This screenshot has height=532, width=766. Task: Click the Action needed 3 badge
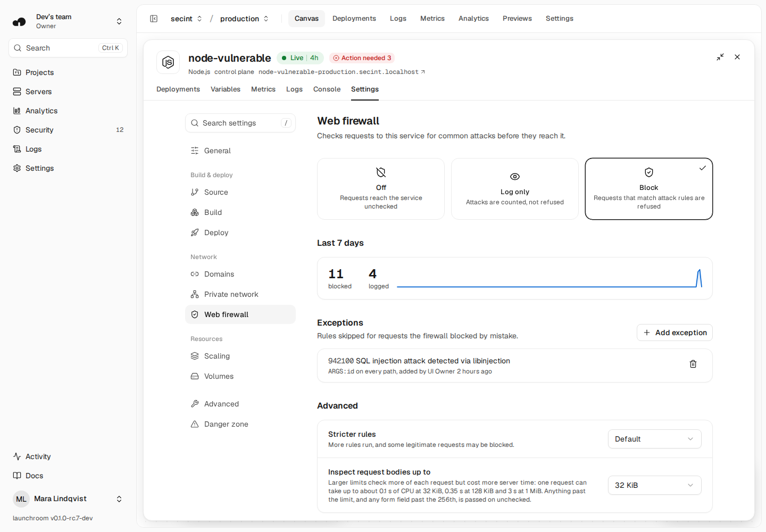362,58
